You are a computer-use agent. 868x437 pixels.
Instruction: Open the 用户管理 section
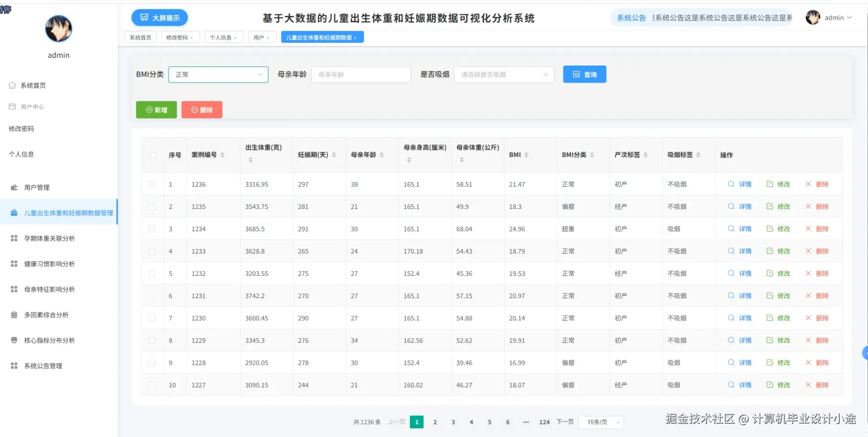coord(36,187)
